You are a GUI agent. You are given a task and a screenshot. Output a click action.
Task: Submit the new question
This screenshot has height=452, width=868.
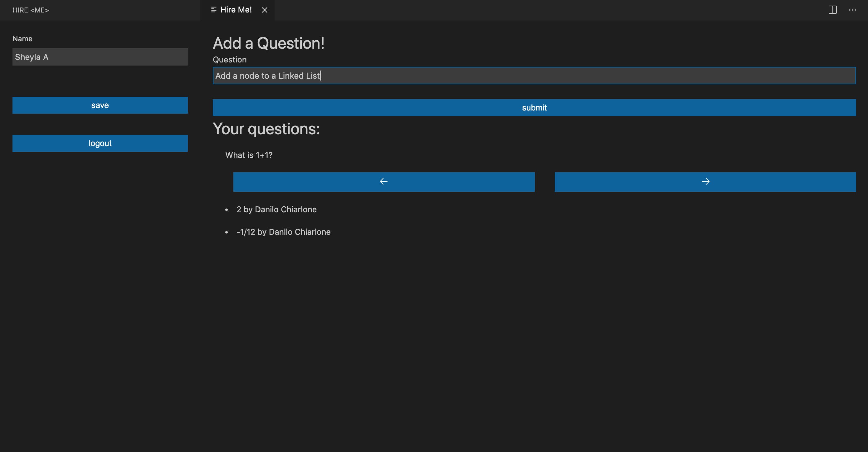[x=534, y=107]
